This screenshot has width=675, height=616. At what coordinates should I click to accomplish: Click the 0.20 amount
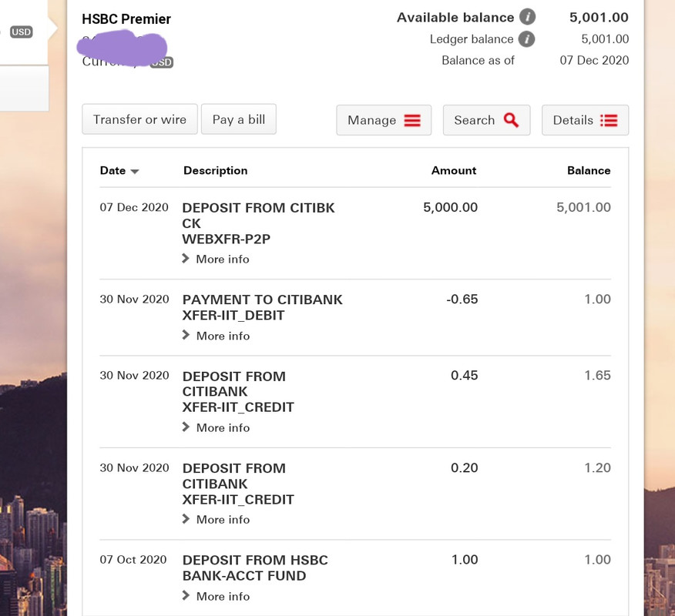[464, 467]
